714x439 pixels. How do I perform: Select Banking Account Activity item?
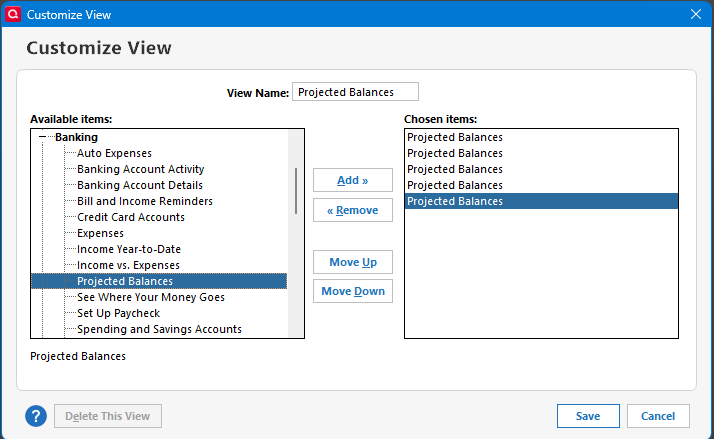(140, 169)
